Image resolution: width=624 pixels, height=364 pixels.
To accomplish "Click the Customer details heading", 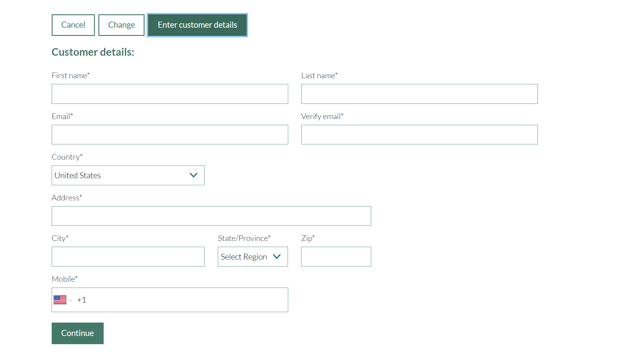I will [x=93, y=52].
